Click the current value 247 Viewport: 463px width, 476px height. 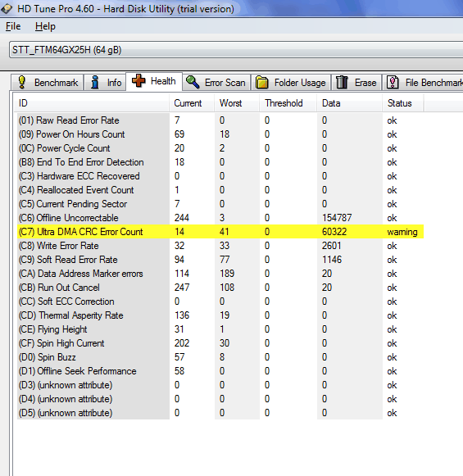coord(182,288)
